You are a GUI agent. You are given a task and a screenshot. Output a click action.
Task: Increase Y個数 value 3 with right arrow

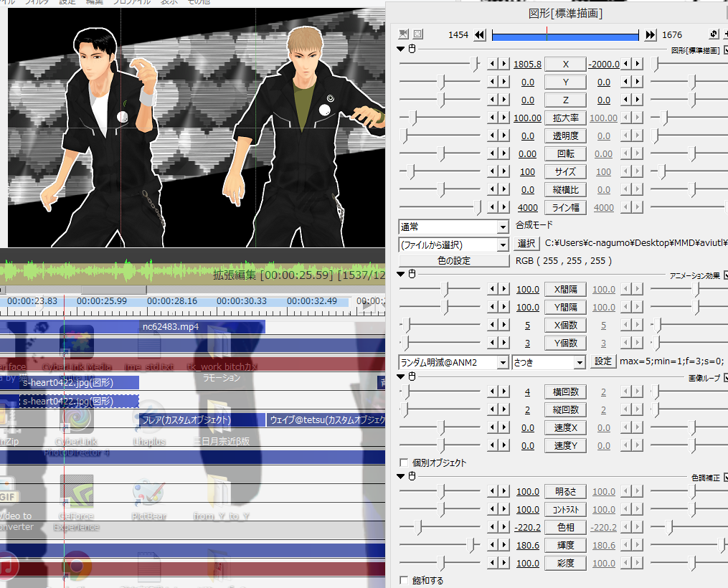(504, 343)
